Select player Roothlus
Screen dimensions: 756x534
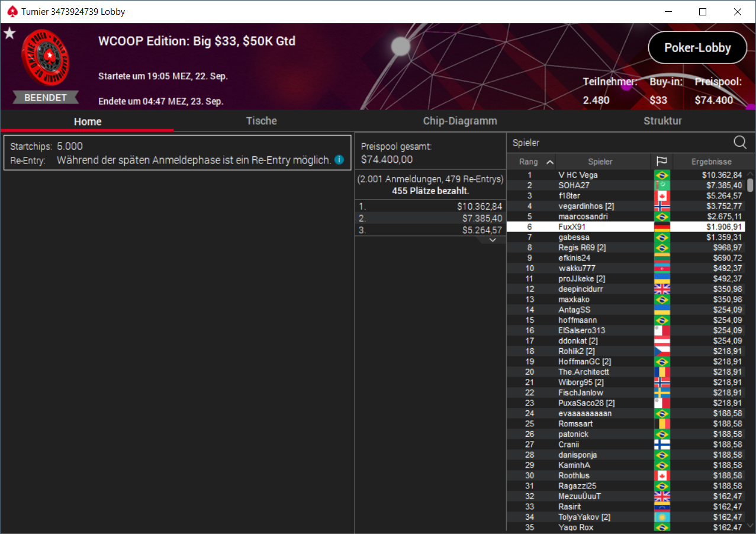click(x=574, y=475)
